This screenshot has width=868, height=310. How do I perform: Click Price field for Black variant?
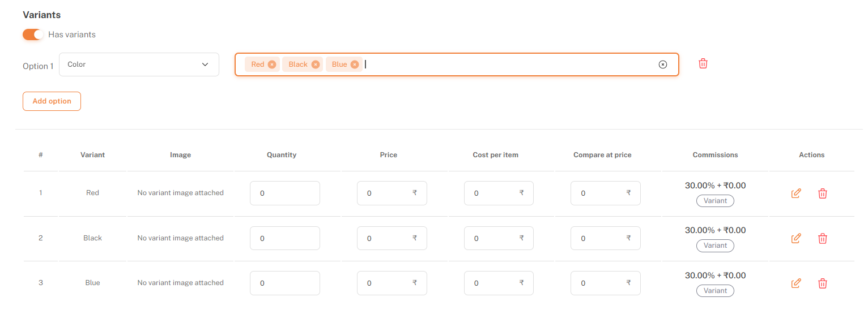click(x=392, y=238)
